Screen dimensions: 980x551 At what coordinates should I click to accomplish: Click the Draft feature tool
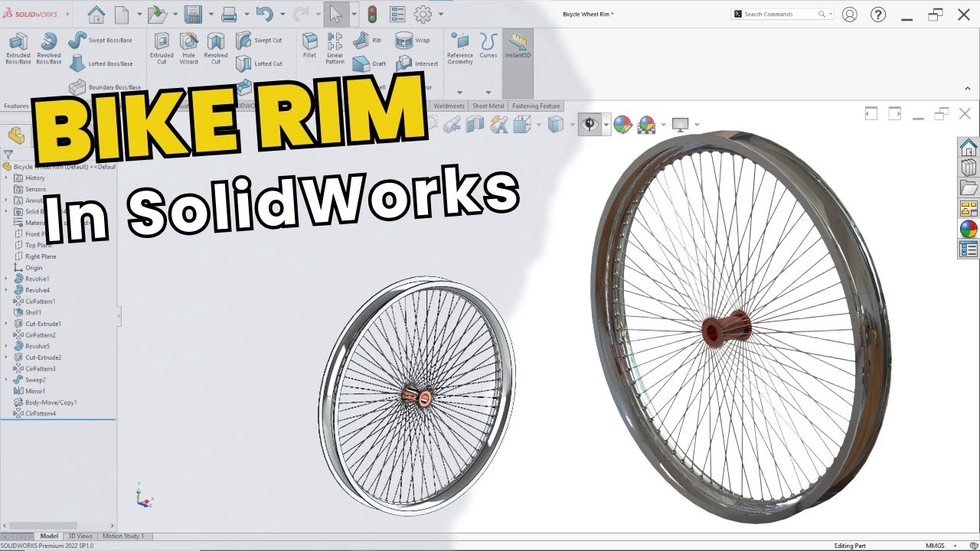point(370,64)
